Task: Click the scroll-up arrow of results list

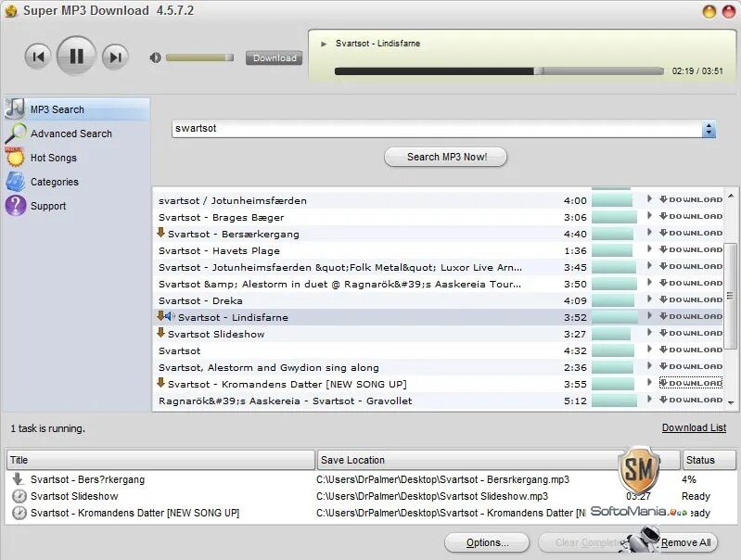Action: pyautogui.click(x=731, y=196)
